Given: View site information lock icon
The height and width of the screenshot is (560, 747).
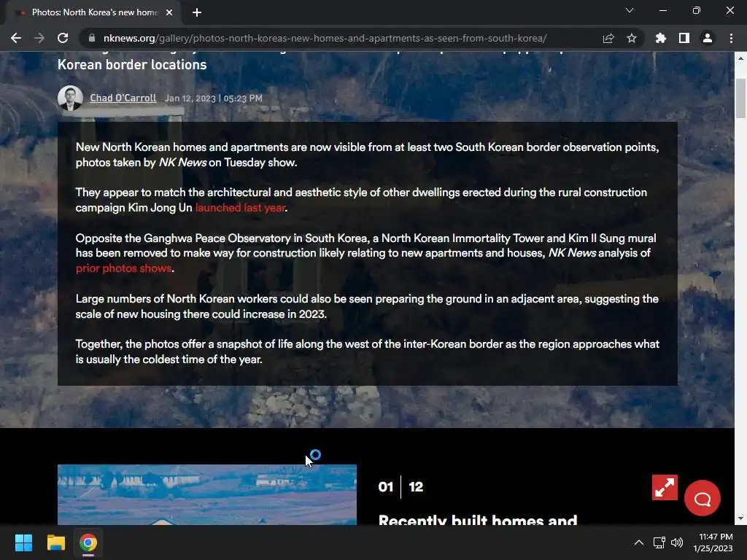Looking at the screenshot, I should 92,38.
